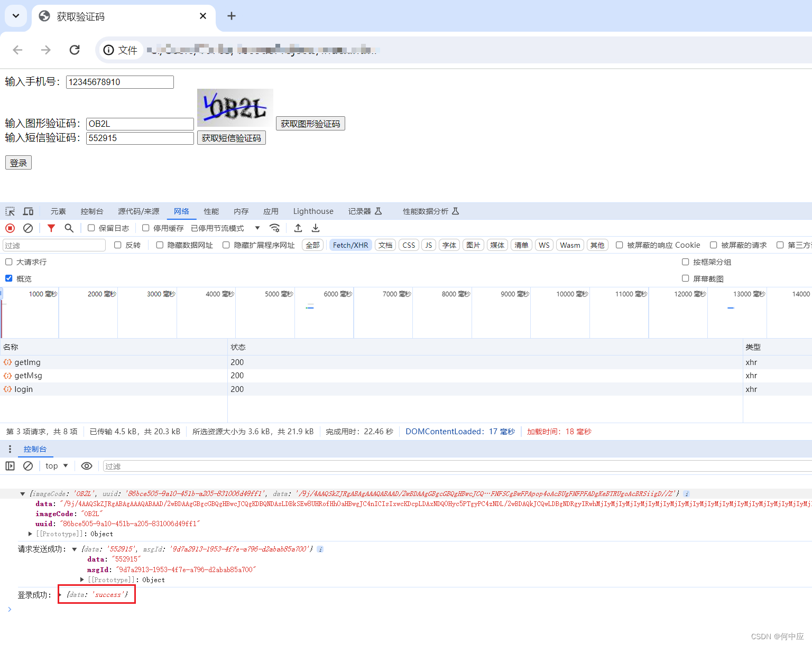Click the info icon after msgId object

tap(320, 549)
